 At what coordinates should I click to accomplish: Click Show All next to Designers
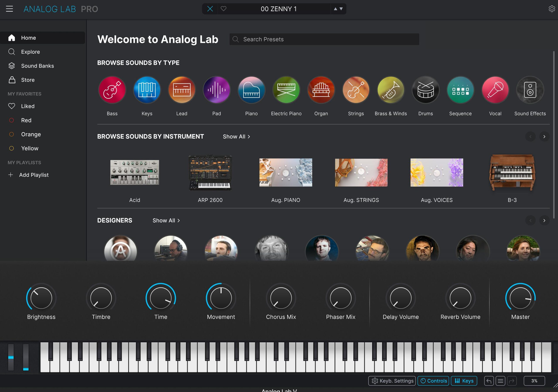pos(166,221)
